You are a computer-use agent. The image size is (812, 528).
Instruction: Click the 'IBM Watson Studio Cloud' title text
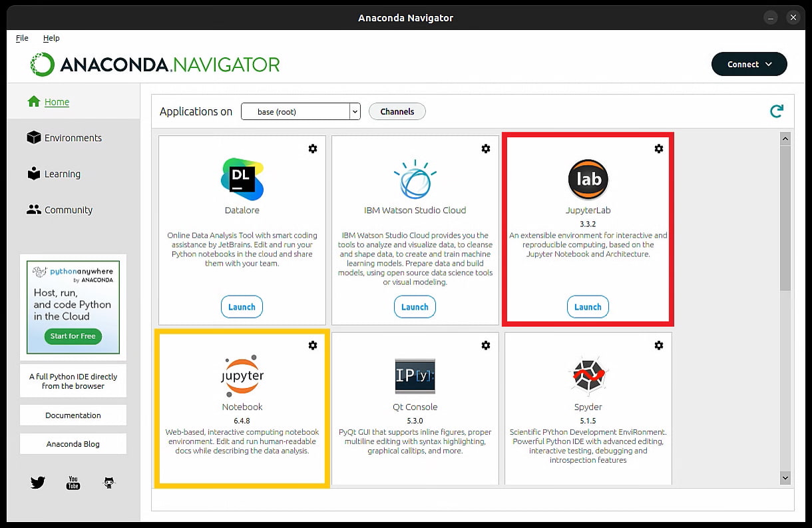point(415,210)
